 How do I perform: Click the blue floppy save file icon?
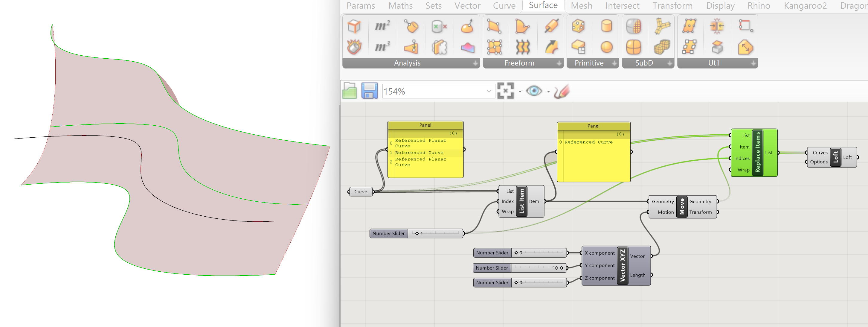[369, 91]
